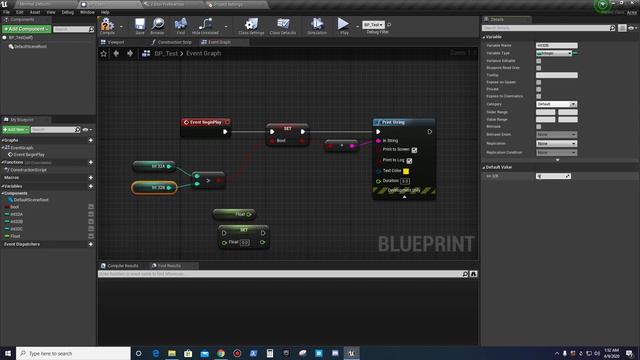Open Browse in the content browser
Screen dimensions: 640x360
pyautogui.click(x=158, y=25)
